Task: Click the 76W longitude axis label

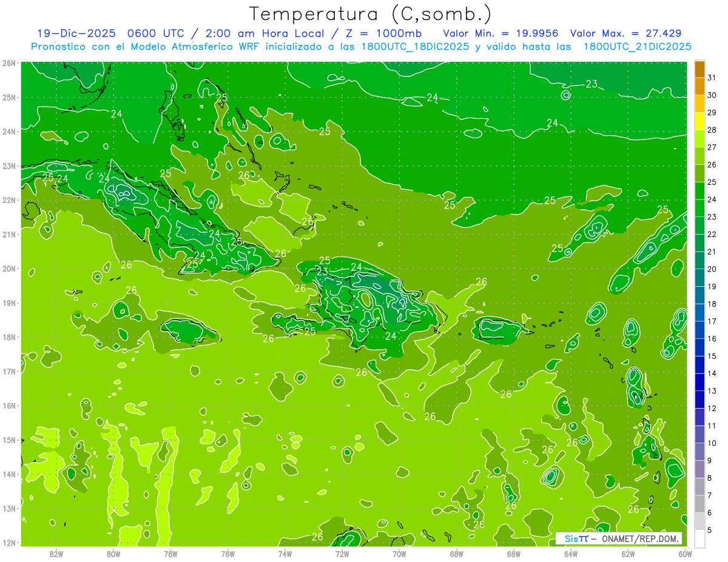Action: click(x=228, y=554)
